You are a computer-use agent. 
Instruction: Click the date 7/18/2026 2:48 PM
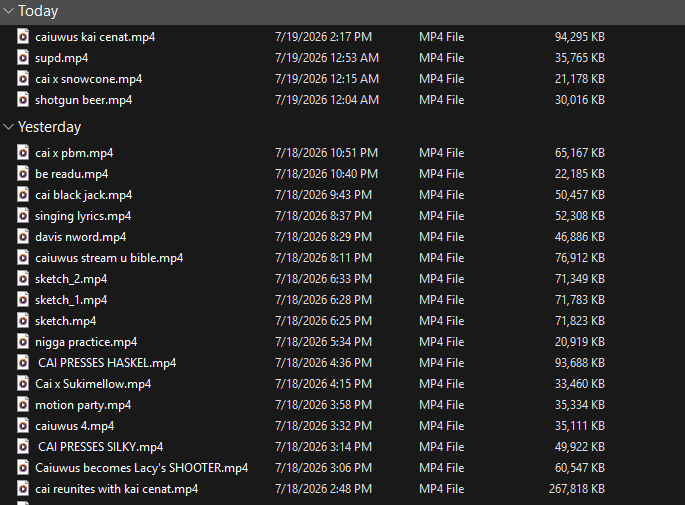pyautogui.click(x=323, y=489)
